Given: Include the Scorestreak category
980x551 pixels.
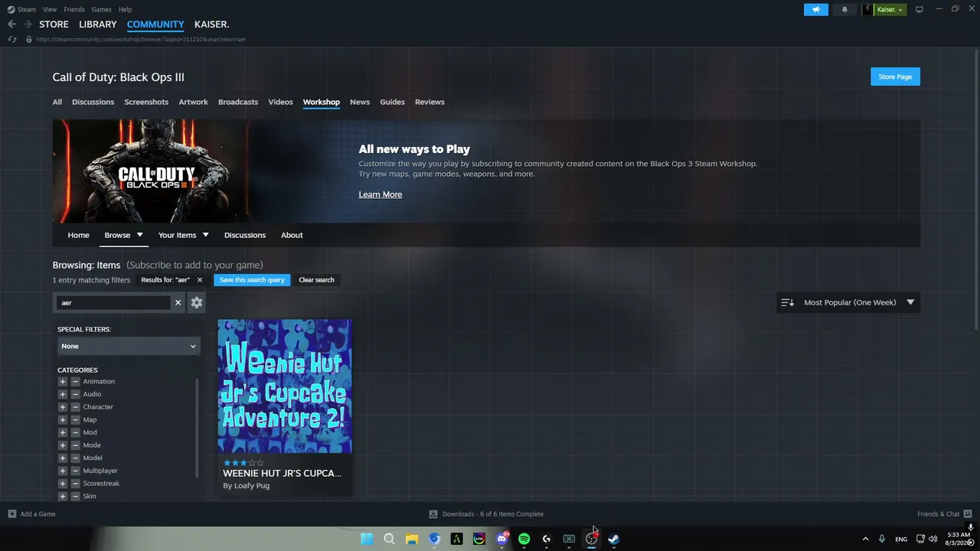Looking at the screenshot, I should [x=63, y=484].
